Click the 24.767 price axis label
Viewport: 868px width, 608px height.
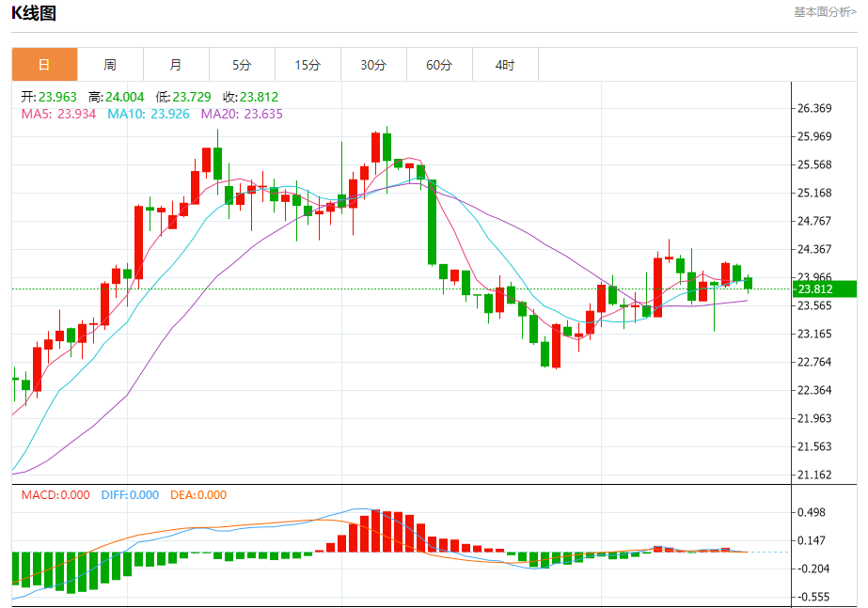tap(814, 221)
